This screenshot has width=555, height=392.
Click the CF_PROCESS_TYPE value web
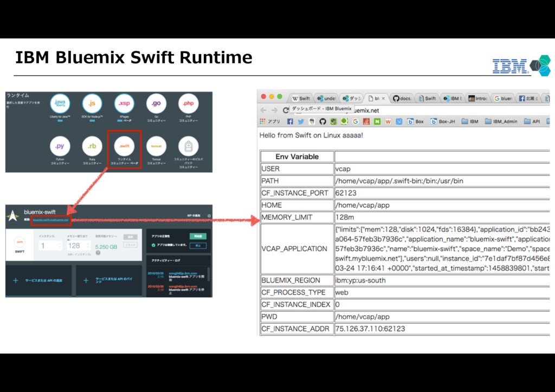pos(341,292)
